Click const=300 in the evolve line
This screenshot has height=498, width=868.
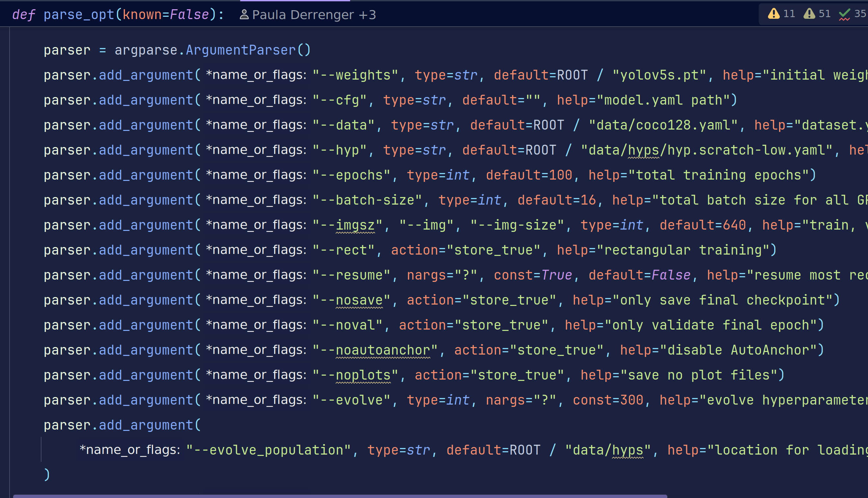pyautogui.click(x=608, y=400)
